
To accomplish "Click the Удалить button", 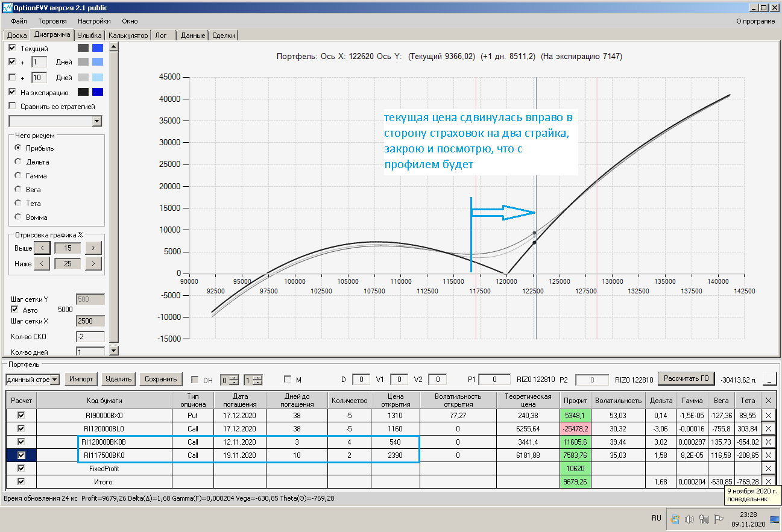I will [x=118, y=379].
